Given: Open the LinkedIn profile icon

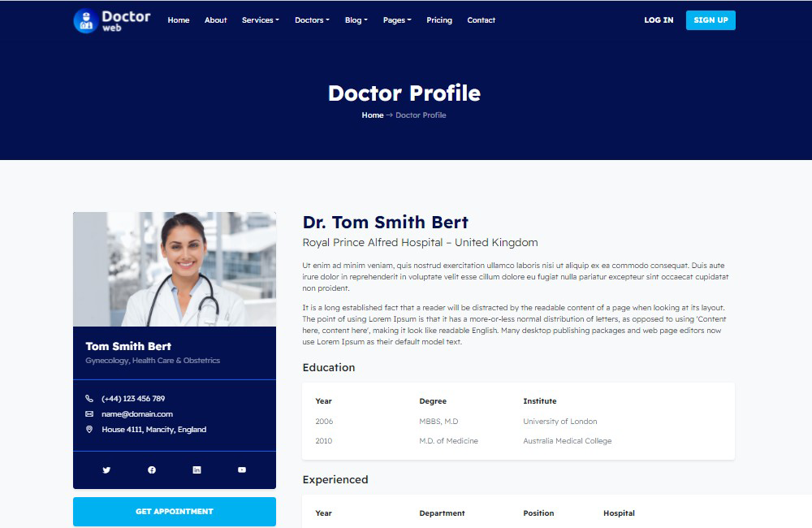Looking at the screenshot, I should coord(197,470).
